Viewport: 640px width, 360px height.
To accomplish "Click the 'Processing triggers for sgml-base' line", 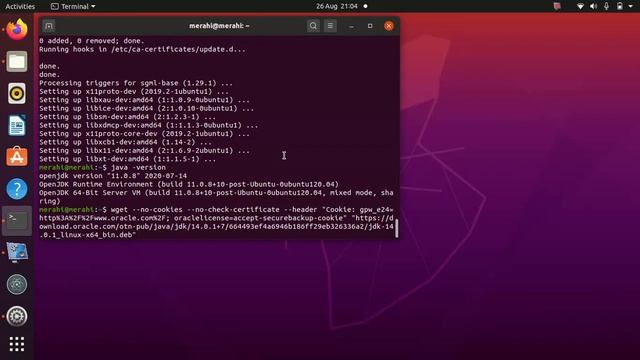I will pos(136,83).
